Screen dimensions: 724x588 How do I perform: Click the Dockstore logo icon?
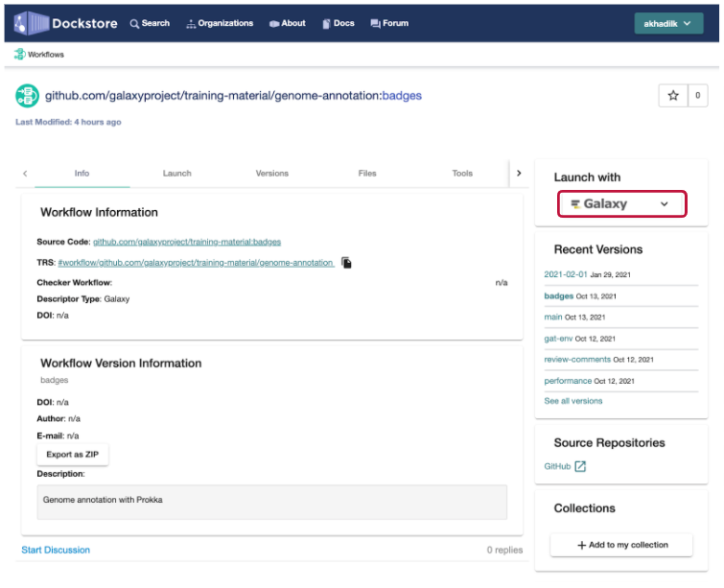(x=31, y=23)
